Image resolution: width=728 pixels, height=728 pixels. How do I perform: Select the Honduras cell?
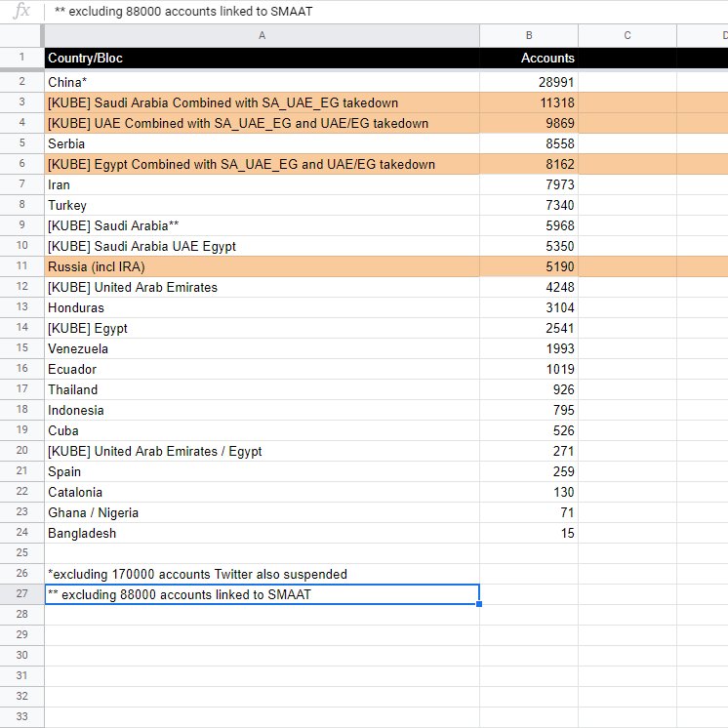pos(262,307)
